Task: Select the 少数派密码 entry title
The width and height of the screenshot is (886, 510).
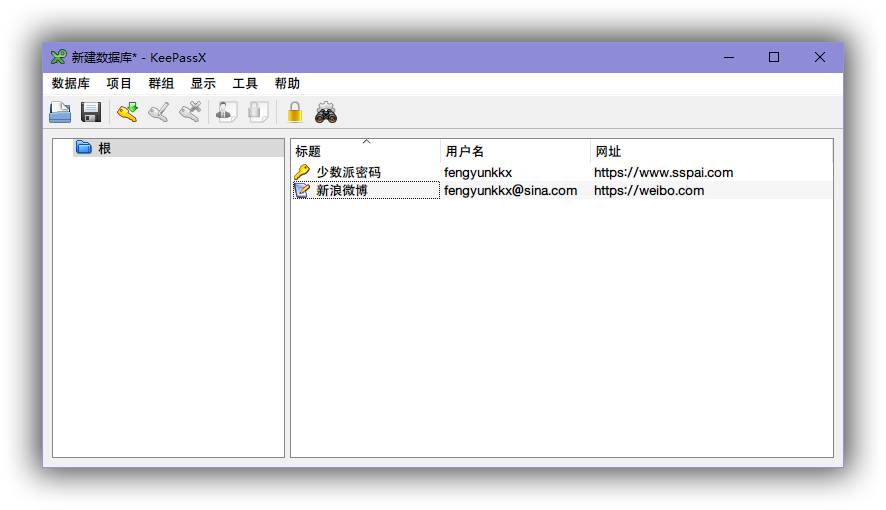Action: (x=348, y=172)
